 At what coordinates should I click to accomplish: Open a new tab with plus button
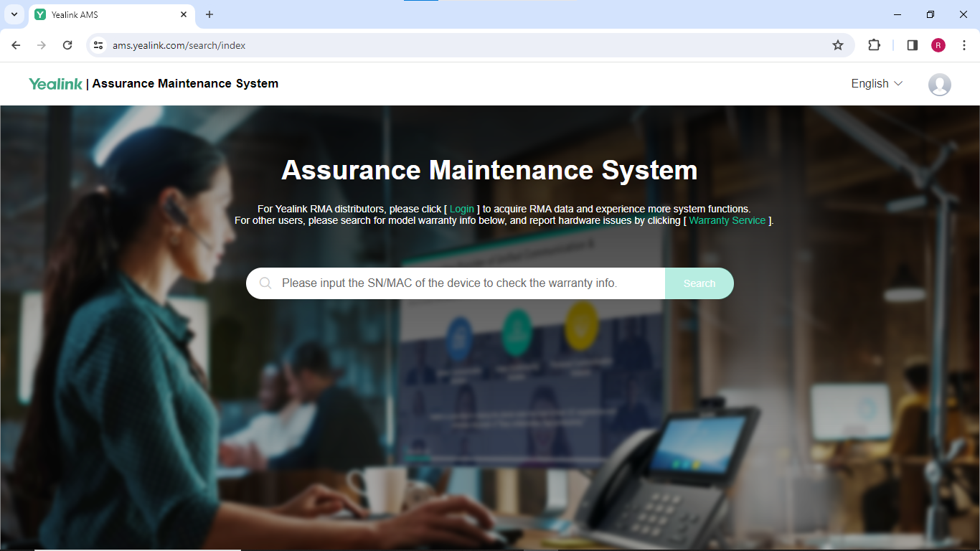coord(209,14)
